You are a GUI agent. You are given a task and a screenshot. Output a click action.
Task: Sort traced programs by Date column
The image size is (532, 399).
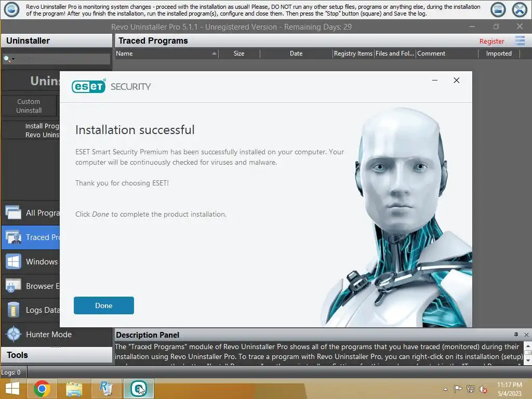(x=296, y=54)
